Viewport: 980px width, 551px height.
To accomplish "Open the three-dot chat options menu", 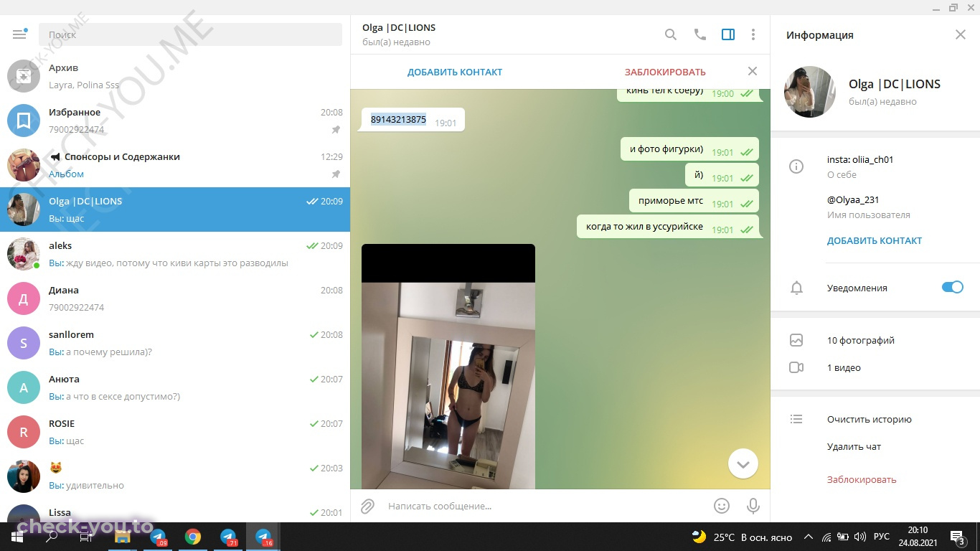I will pyautogui.click(x=753, y=34).
